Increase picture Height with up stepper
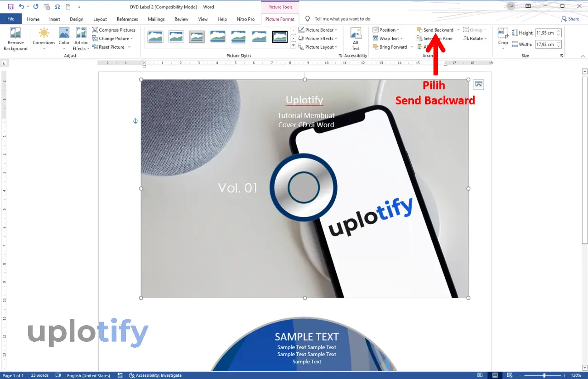The height and width of the screenshot is (379, 588). (x=559, y=31)
